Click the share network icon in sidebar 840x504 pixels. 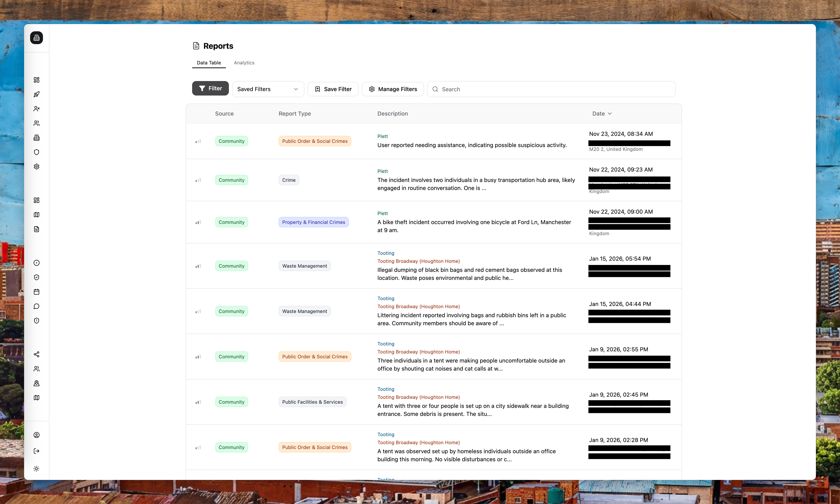click(36, 354)
